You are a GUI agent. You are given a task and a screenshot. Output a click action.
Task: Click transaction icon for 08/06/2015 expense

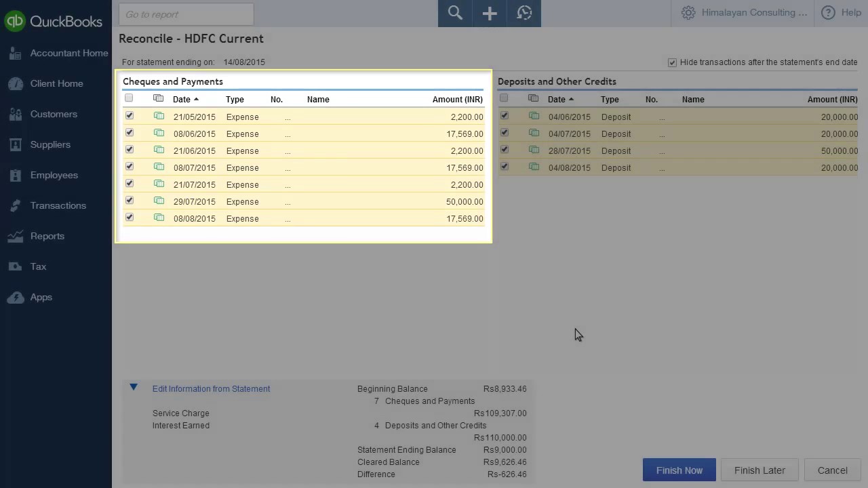(x=159, y=133)
